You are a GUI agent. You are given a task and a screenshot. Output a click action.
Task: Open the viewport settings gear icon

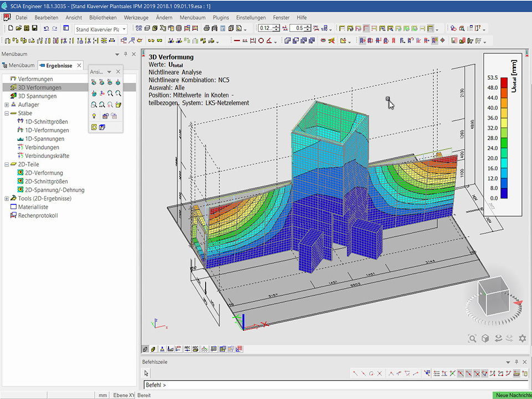point(522,338)
